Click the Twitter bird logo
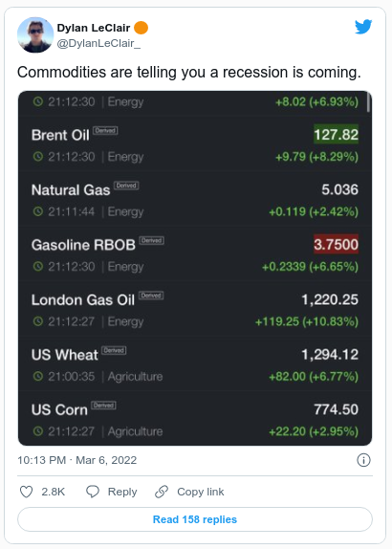Screen dimensions: 392x549 pyautogui.click(x=363, y=27)
